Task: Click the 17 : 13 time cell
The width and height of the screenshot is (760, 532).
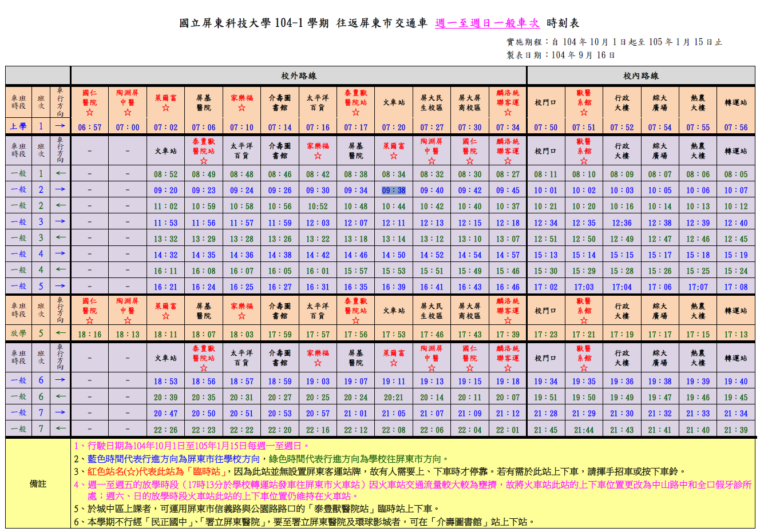Action: click(736, 335)
